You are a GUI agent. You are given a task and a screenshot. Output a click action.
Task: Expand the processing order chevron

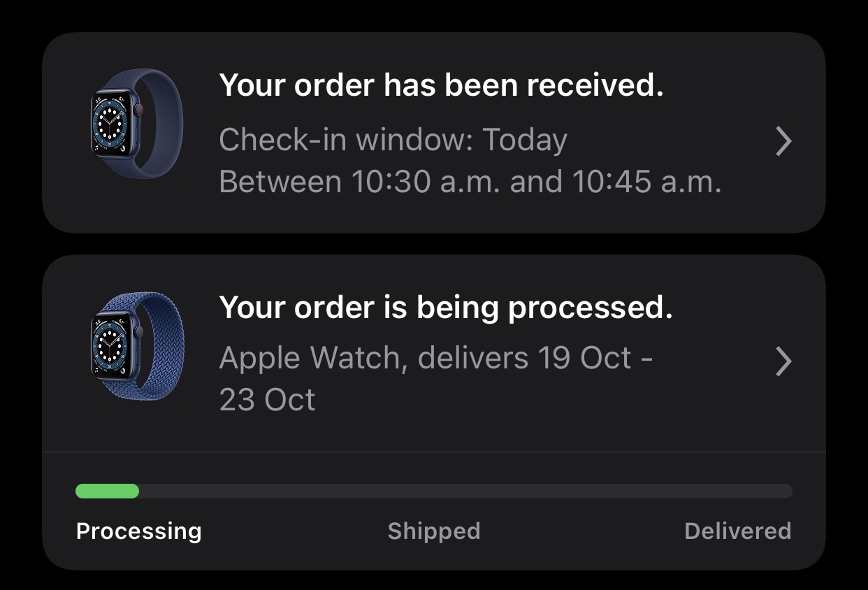[x=784, y=362]
